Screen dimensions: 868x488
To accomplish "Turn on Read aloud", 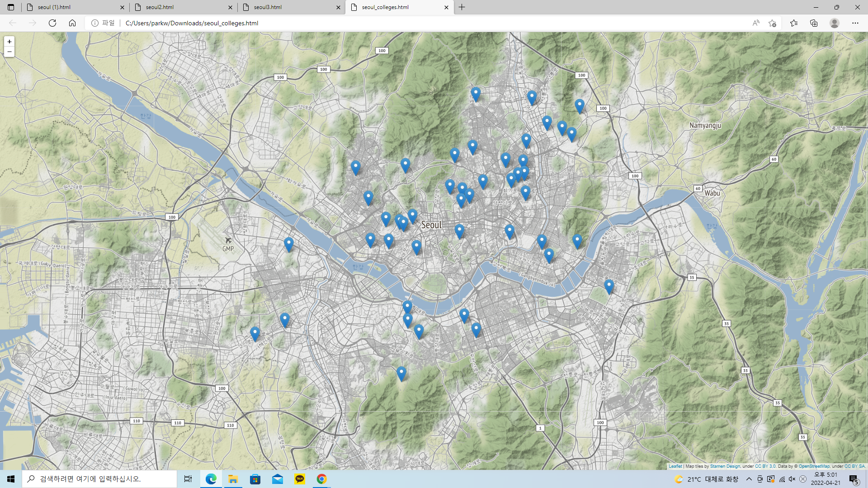I will point(756,23).
